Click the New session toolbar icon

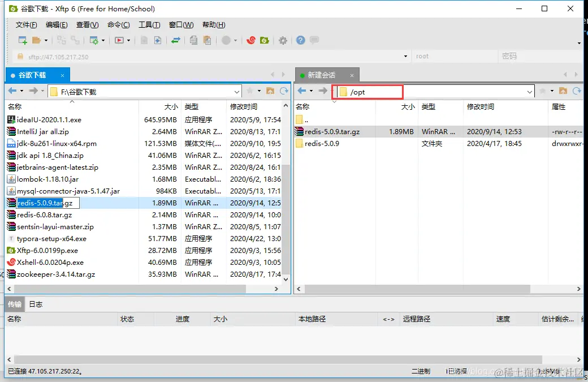[x=23, y=40]
